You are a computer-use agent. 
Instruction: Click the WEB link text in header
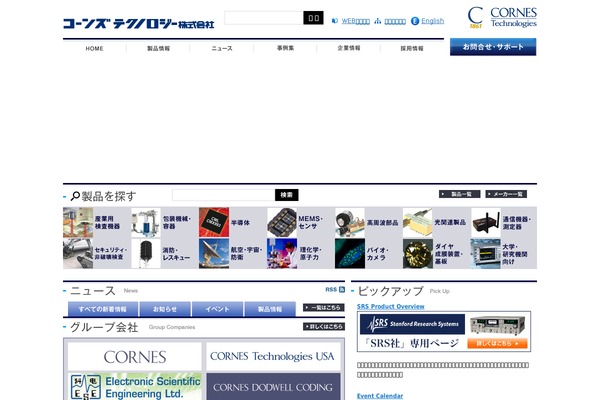click(355, 21)
